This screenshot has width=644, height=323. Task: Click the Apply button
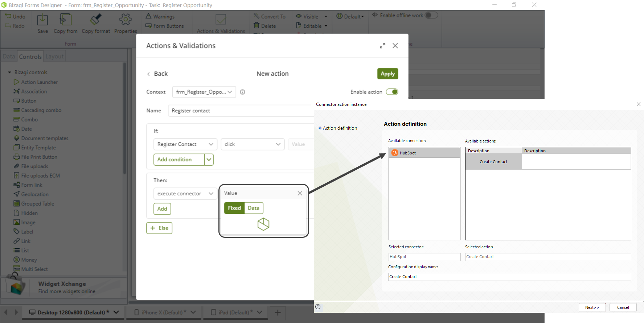[387, 74]
